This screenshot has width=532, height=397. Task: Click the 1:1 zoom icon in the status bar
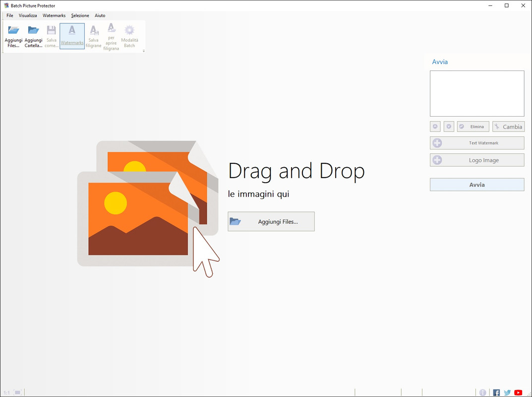[7, 393]
